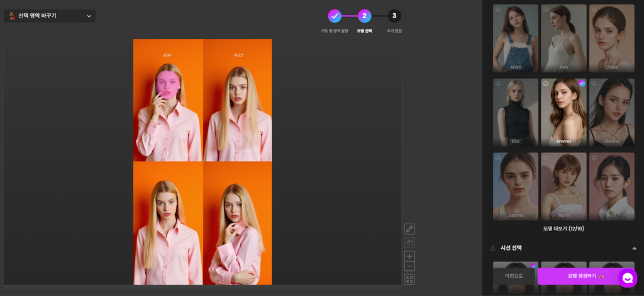This screenshot has height=296, width=644.
Task: Go back with the 이전으로 button
Action: pyautogui.click(x=514, y=276)
